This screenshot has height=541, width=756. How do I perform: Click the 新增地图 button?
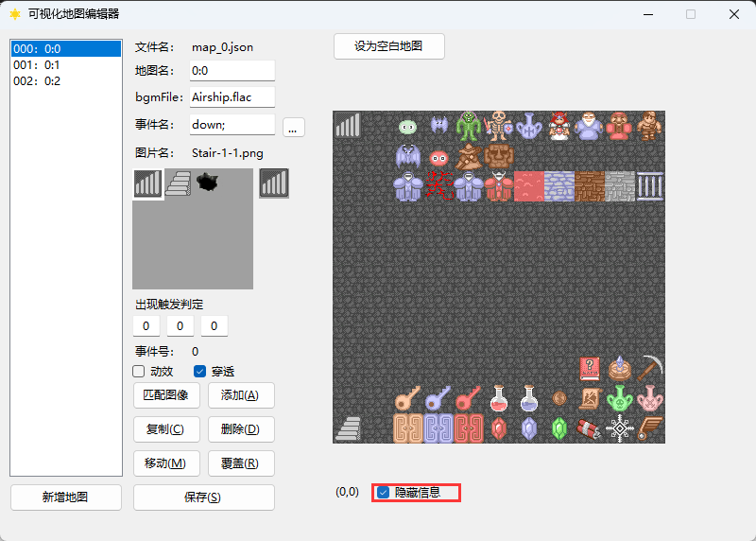[x=66, y=497]
